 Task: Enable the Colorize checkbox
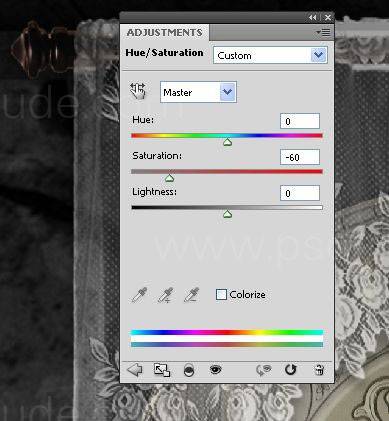coord(221,295)
